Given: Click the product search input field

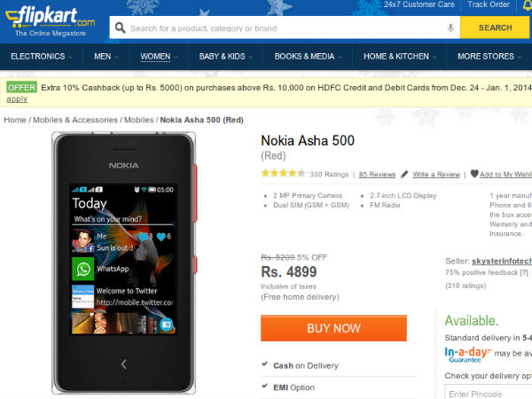Looking at the screenshot, I should pos(284,28).
